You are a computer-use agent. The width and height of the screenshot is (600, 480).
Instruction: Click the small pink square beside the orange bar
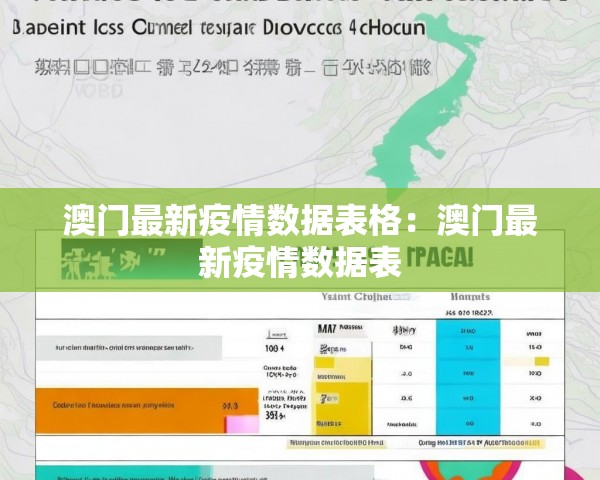point(242,424)
